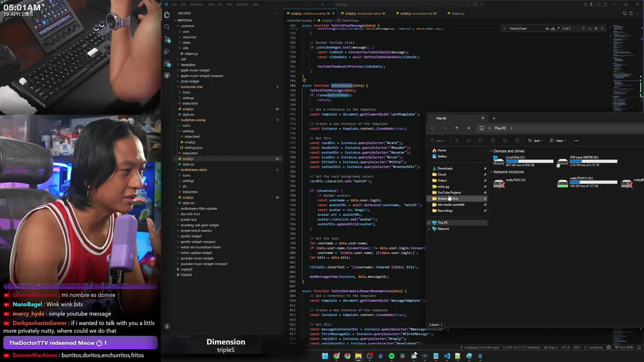Screen dimensions: 644x362
Task: Open the Source Control view in activity bar
Action: click(x=167, y=39)
